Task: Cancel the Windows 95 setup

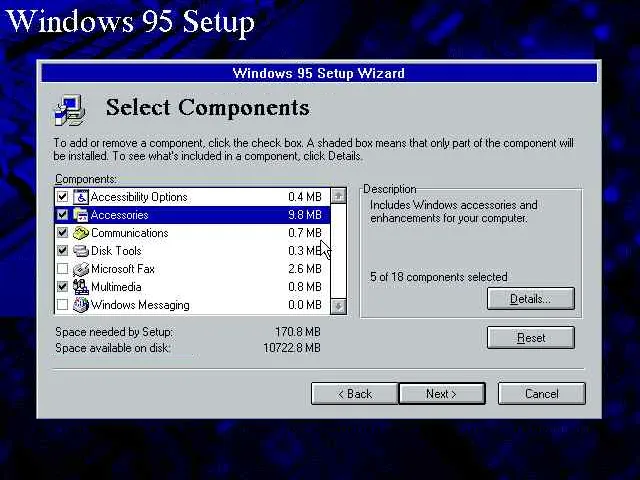Action: click(542, 394)
